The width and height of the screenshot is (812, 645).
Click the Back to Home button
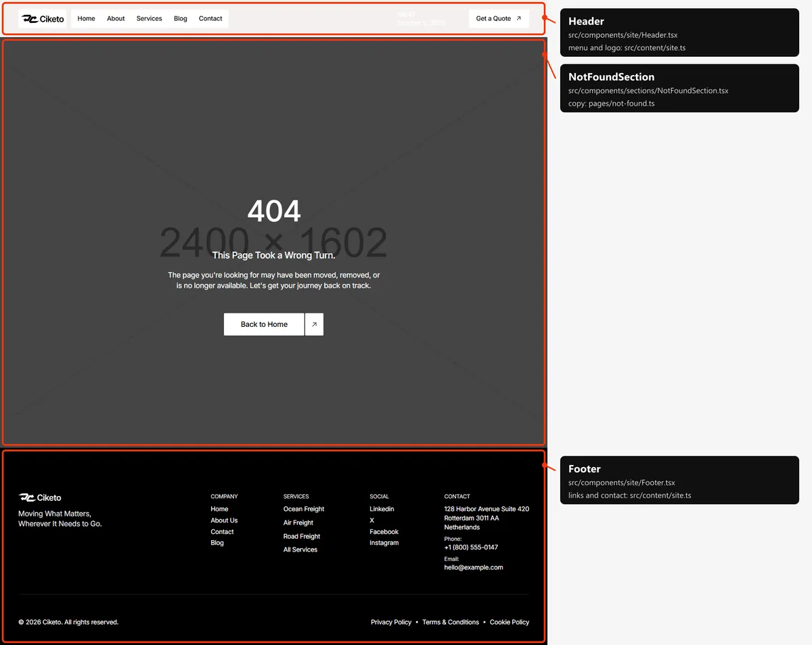[x=264, y=324]
